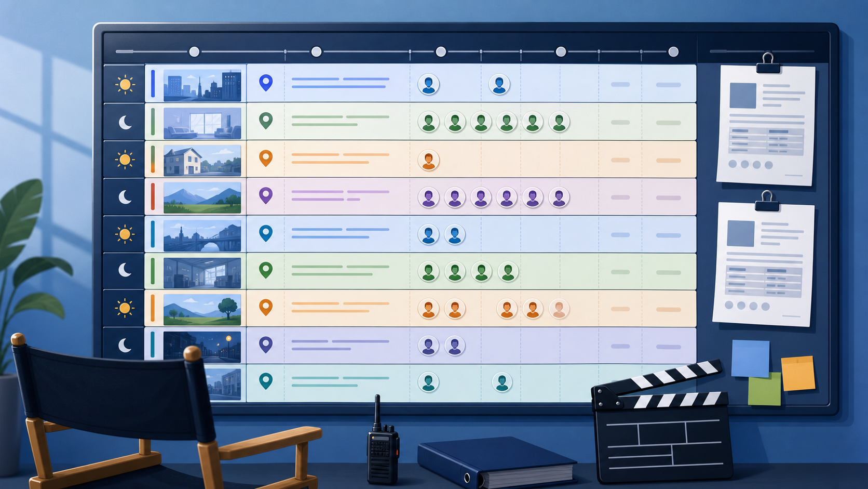Select the moon icon on the mountain scene row

point(125,197)
